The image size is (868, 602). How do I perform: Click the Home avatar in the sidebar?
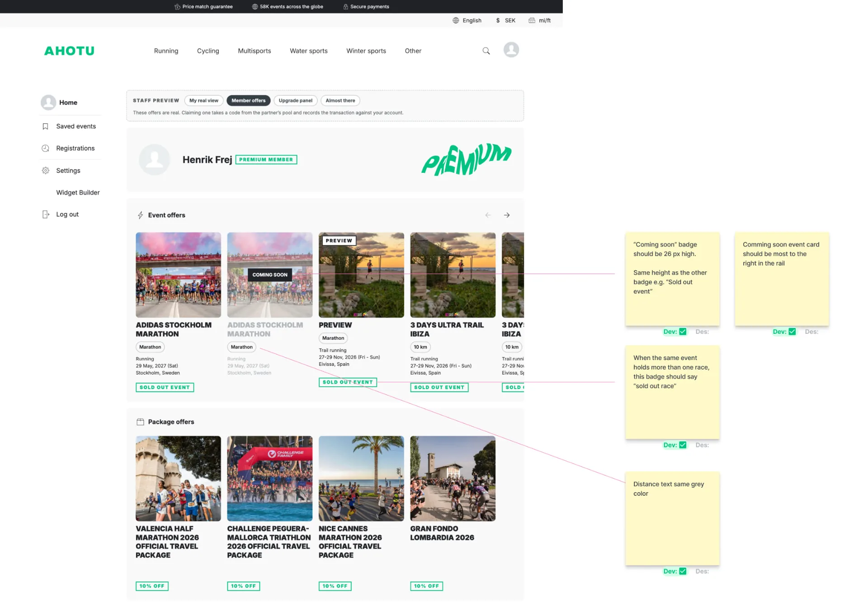(x=48, y=103)
